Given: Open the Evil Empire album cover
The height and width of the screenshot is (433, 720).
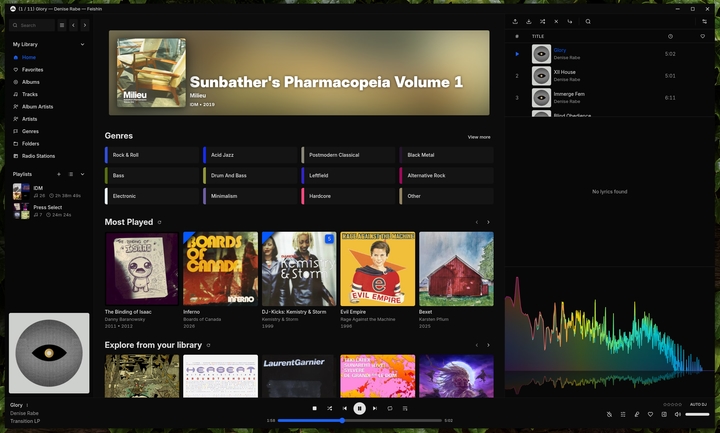Looking at the screenshot, I should tap(377, 269).
